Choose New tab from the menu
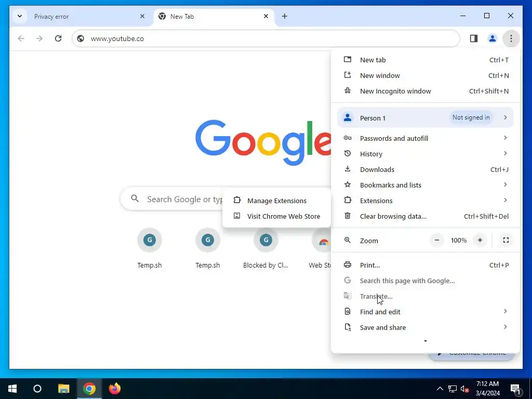The width and height of the screenshot is (532, 399). (425, 60)
